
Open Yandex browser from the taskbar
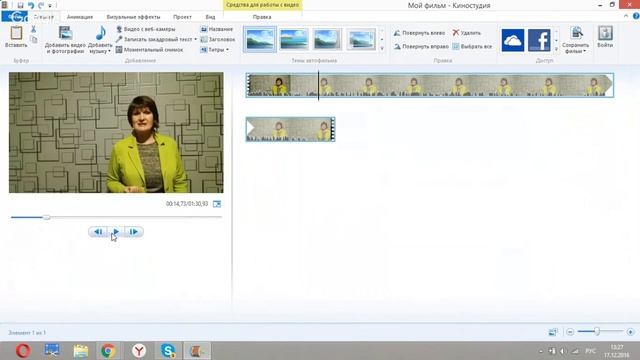pos(139,351)
